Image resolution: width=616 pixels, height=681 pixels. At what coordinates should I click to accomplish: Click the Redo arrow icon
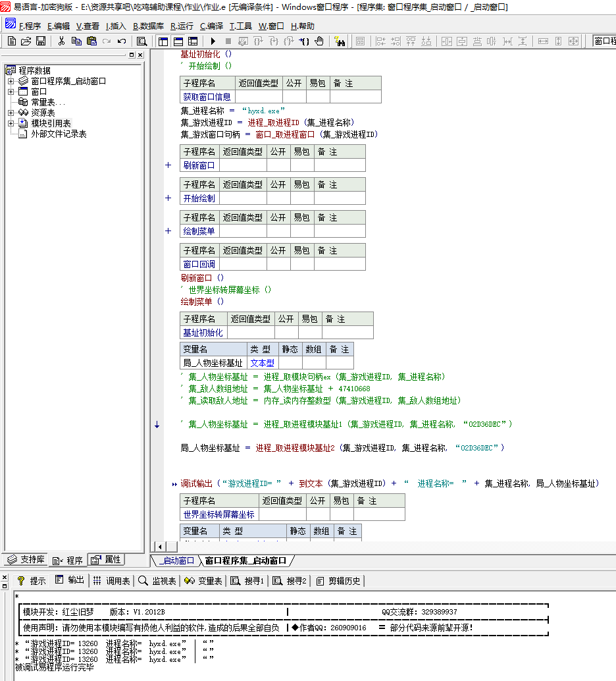click(107, 41)
